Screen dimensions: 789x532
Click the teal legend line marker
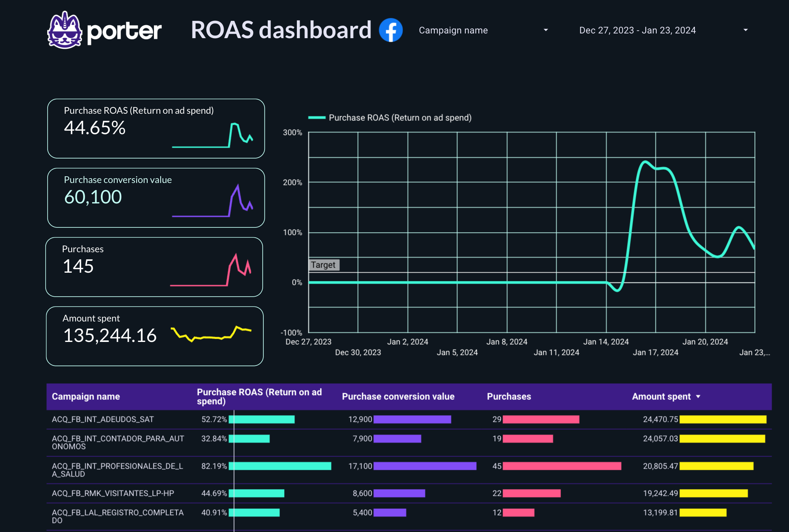[x=317, y=118]
